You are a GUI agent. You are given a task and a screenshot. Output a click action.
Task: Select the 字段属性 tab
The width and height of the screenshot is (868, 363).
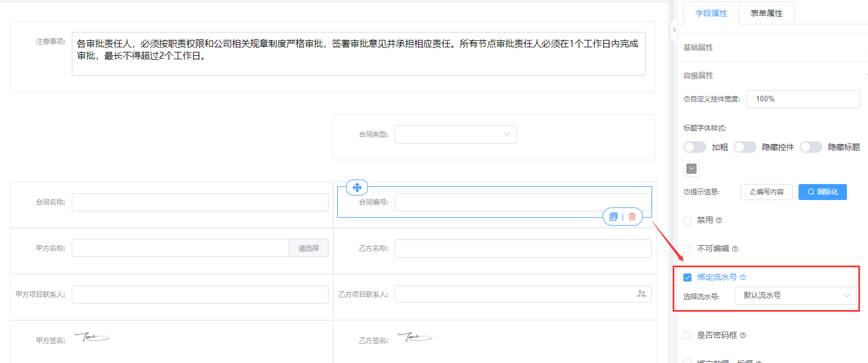coord(711,13)
